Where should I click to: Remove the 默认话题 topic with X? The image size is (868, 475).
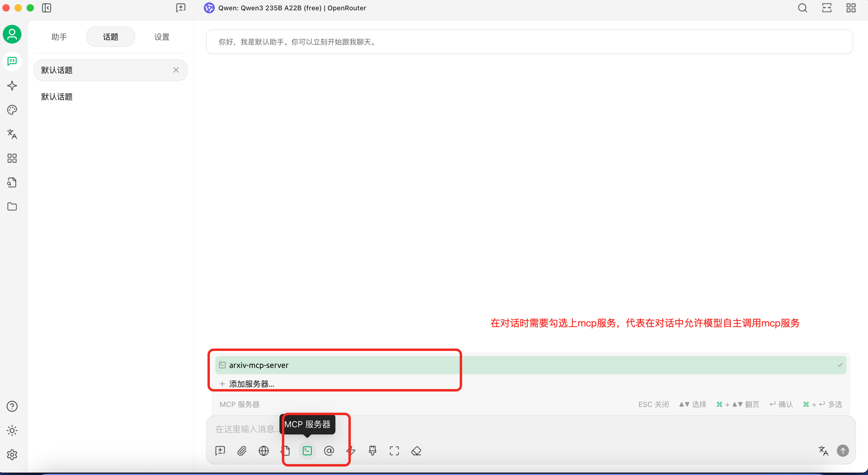pos(176,70)
